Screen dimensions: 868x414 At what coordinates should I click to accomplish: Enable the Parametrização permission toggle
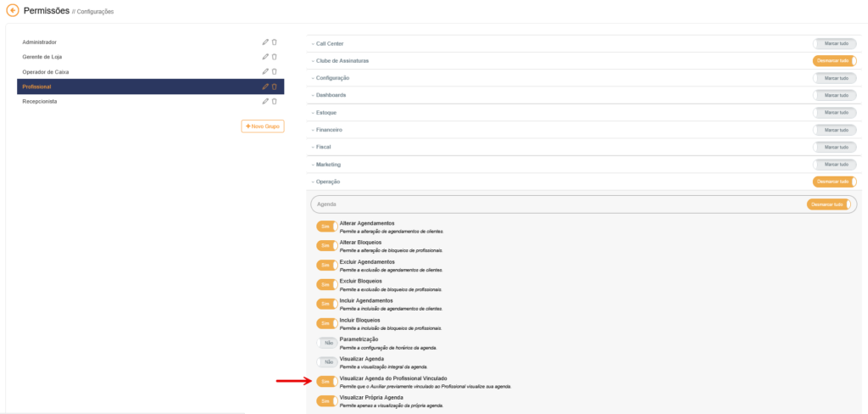click(x=326, y=343)
